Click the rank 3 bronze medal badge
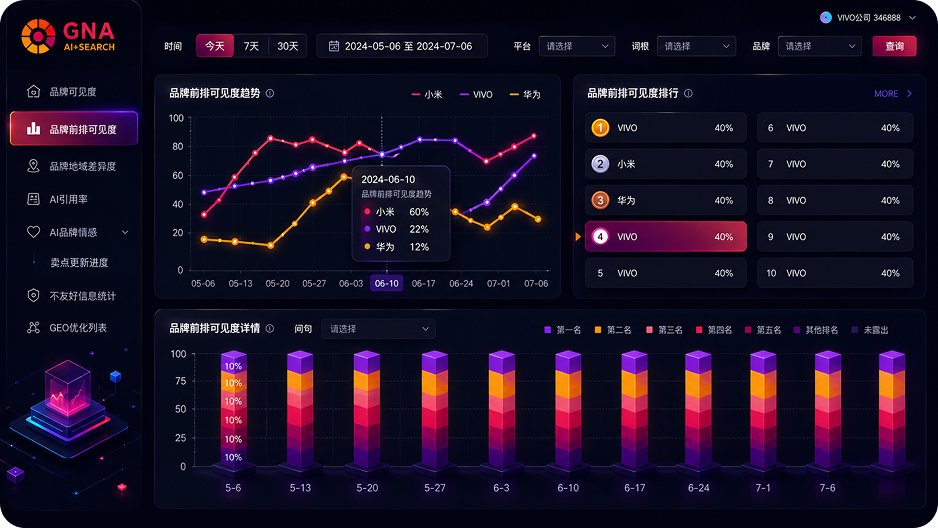Image resolution: width=938 pixels, height=528 pixels. pyautogui.click(x=600, y=200)
